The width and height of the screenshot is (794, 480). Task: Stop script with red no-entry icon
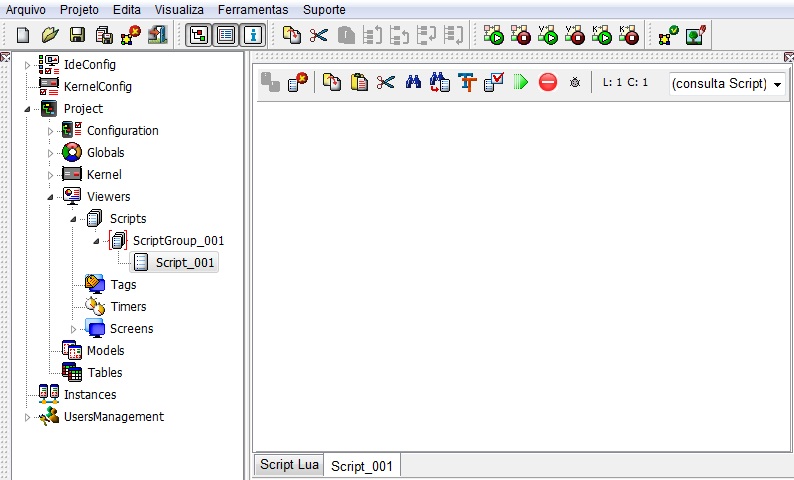[x=548, y=82]
